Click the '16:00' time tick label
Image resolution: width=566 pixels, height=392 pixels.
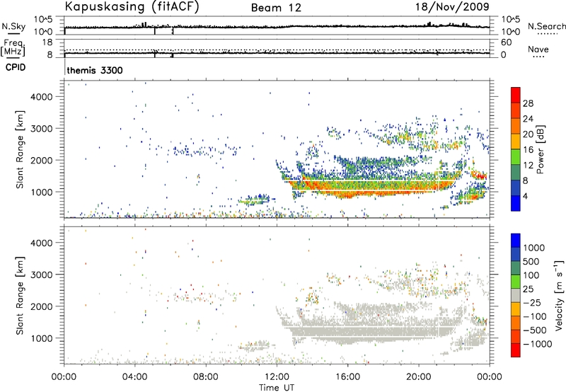tap(347, 377)
